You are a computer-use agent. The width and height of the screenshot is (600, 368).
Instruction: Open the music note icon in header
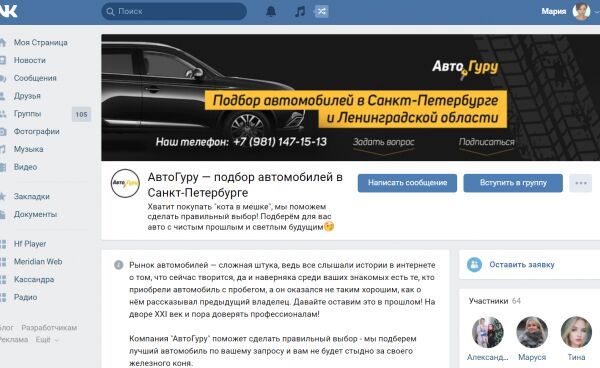point(300,11)
